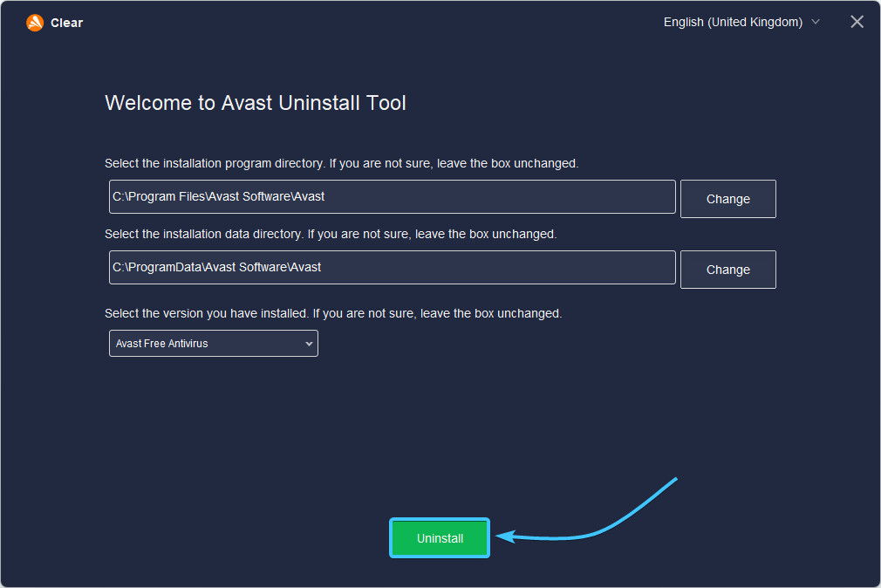
Task: Click the Welcome to Avast Uninstall Tool heading
Action: pyautogui.click(x=255, y=103)
